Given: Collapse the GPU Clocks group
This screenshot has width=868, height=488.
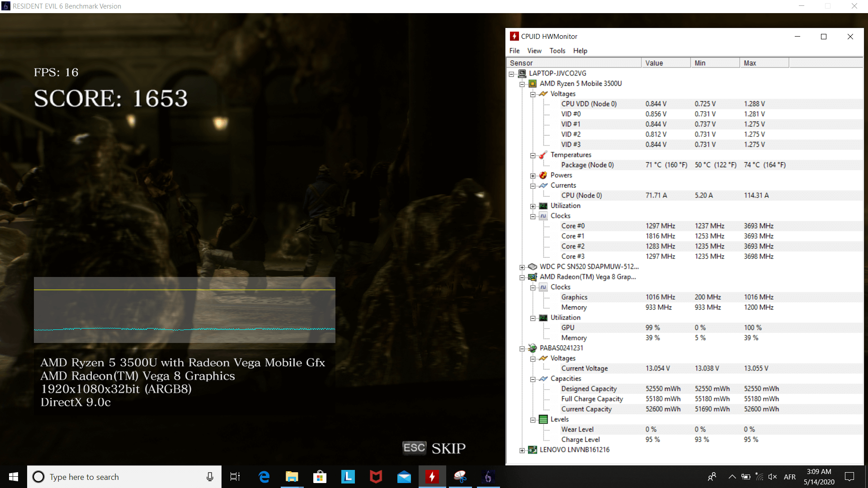Looking at the screenshot, I should tap(533, 287).
